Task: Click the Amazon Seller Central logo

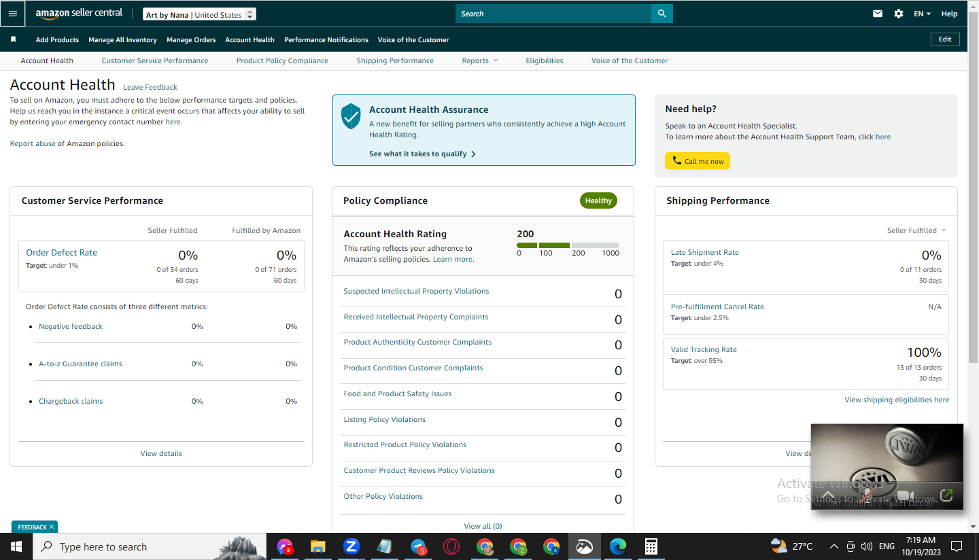Action: [x=80, y=14]
